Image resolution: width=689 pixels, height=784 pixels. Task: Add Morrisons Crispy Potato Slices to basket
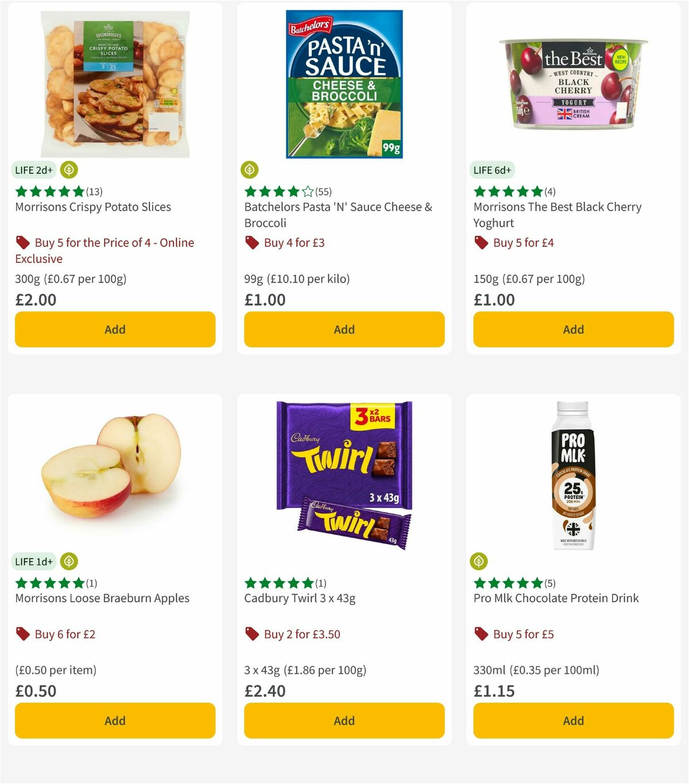pyautogui.click(x=115, y=329)
